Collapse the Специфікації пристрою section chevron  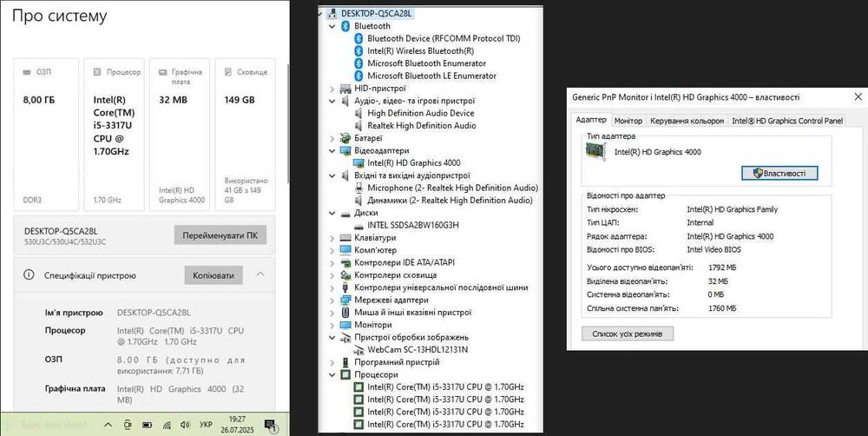260,274
